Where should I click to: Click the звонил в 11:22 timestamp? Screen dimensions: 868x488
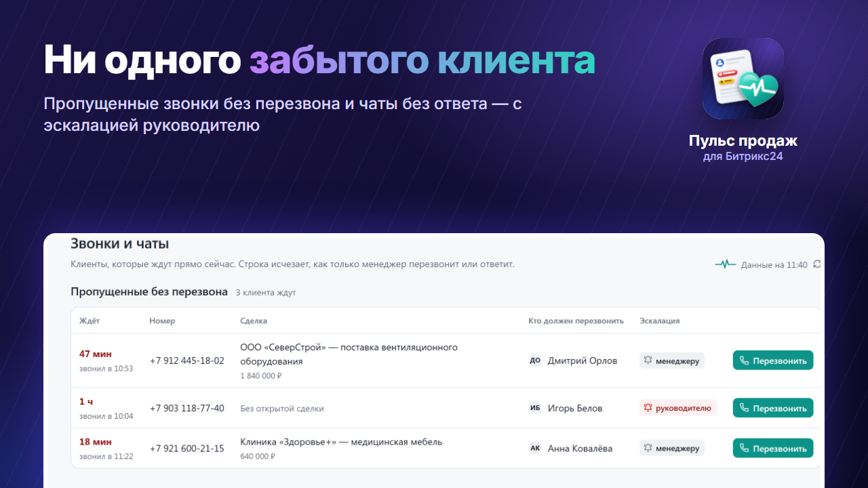tap(106, 456)
